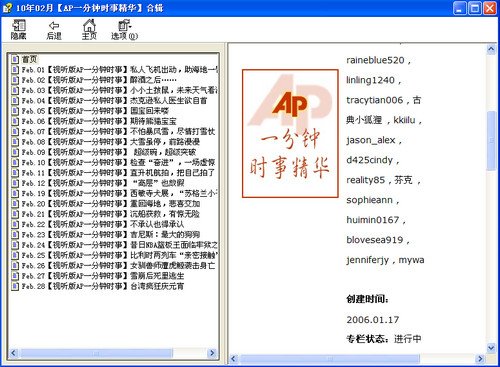Image resolution: width=500 pixels, height=367 pixels.
Task: Click the left arrow of the content pane's horizontal scrollbar
Action: [233, 359]
